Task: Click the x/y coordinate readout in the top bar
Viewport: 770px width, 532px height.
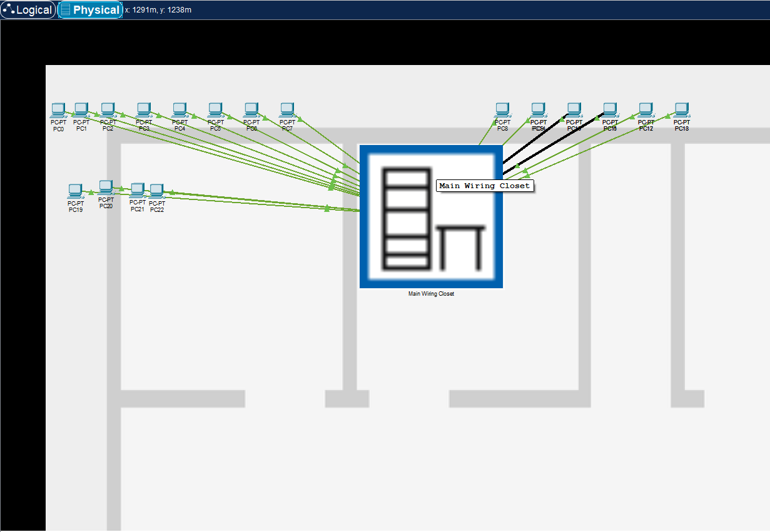Action: click(158, 10)
